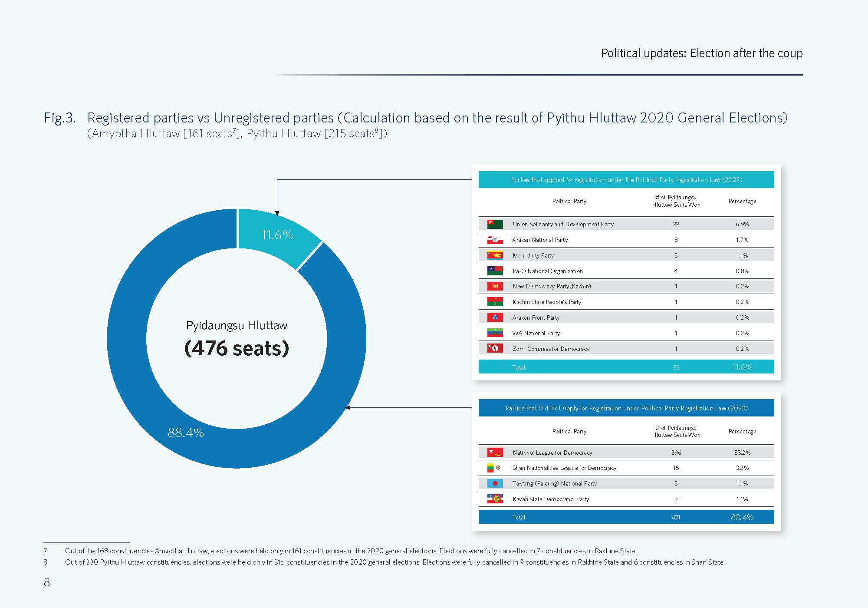868x608 pixels.
Task: Click the 1.7% percentage for Arakan National Party
Action: coord(742,240)
